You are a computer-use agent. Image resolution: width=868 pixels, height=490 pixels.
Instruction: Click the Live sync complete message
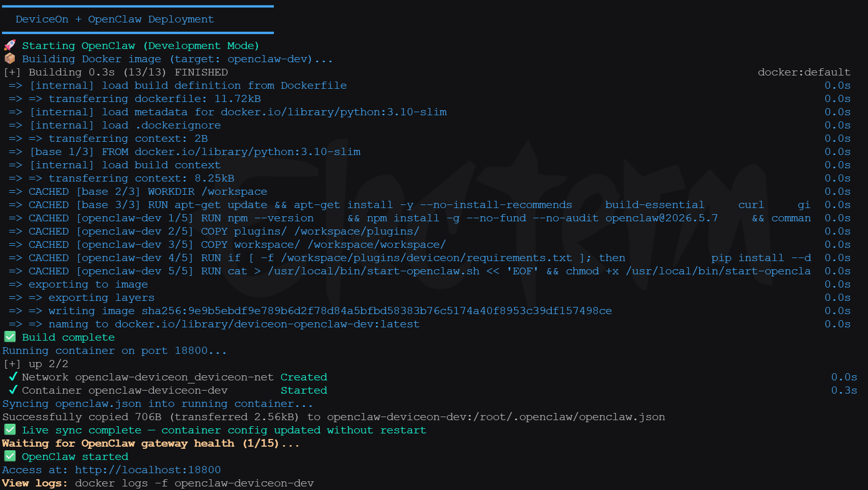(224, 430)
